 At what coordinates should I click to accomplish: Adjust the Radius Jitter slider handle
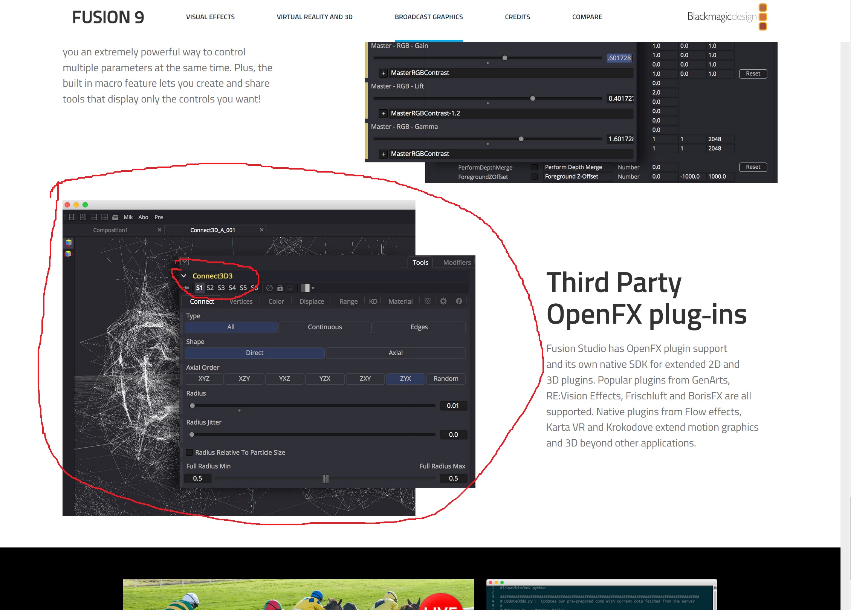pos(192,435)
